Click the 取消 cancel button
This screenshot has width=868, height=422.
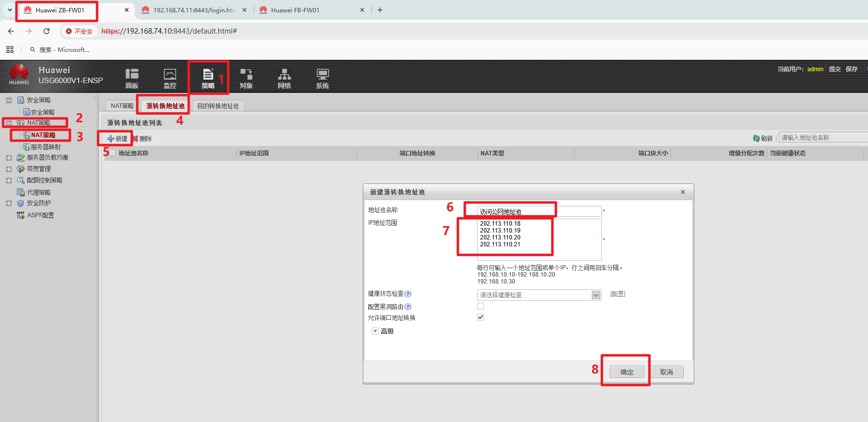click(666, 372)
